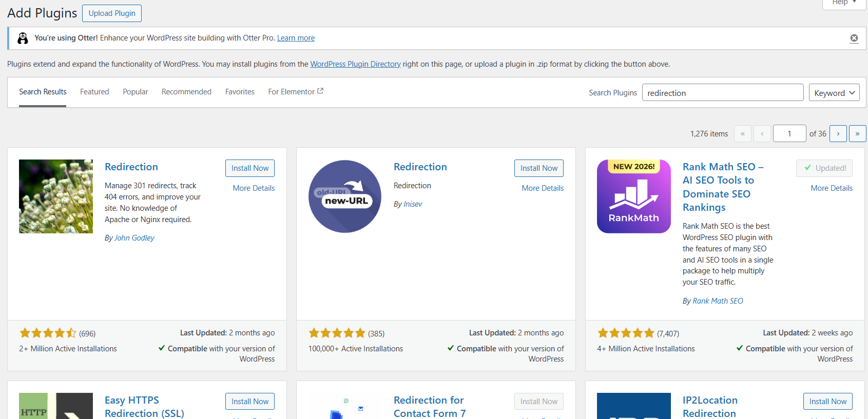Image resolution: width=868 pixels, height=419 pixels.
Task: Open More Details for John Godley's Redirection
Action: [254, 188]
